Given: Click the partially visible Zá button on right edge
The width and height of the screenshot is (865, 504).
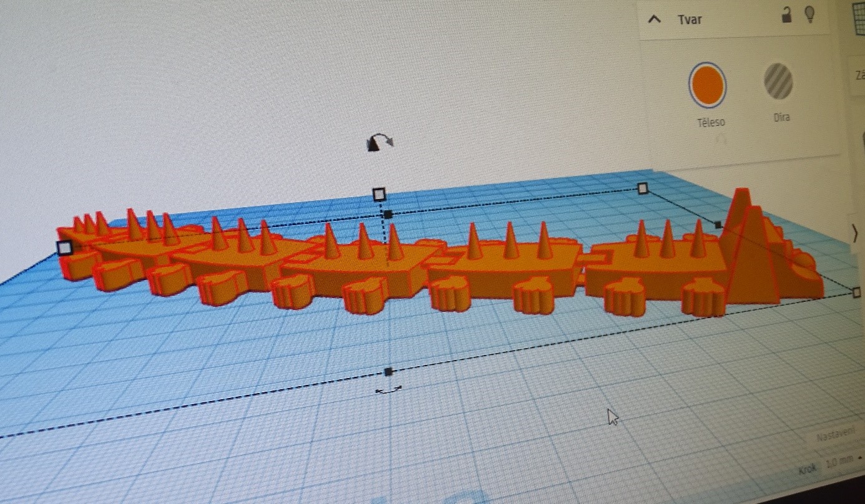Looking at the screenshot, I should 859,74.
